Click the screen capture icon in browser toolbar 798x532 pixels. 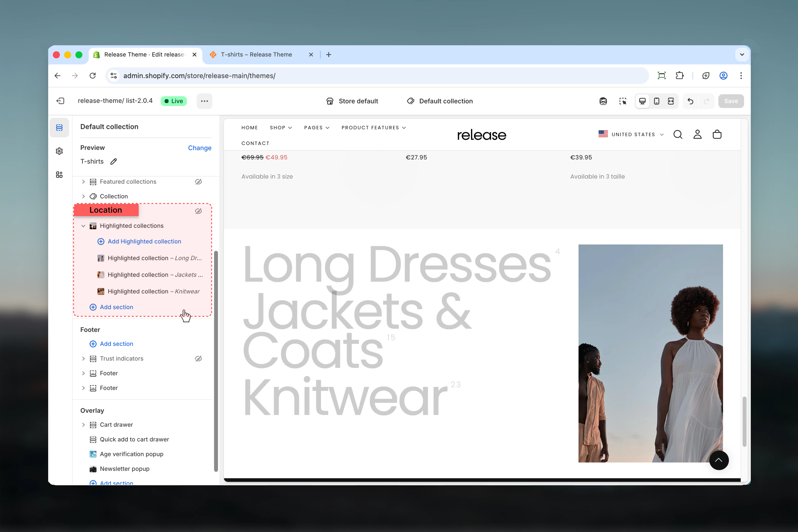(662, 76)
